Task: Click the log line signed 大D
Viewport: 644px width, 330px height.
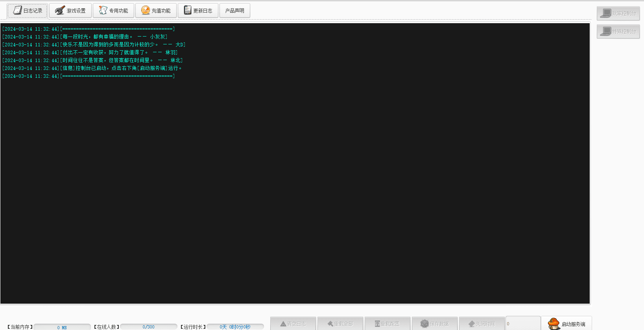Action: 94,45
